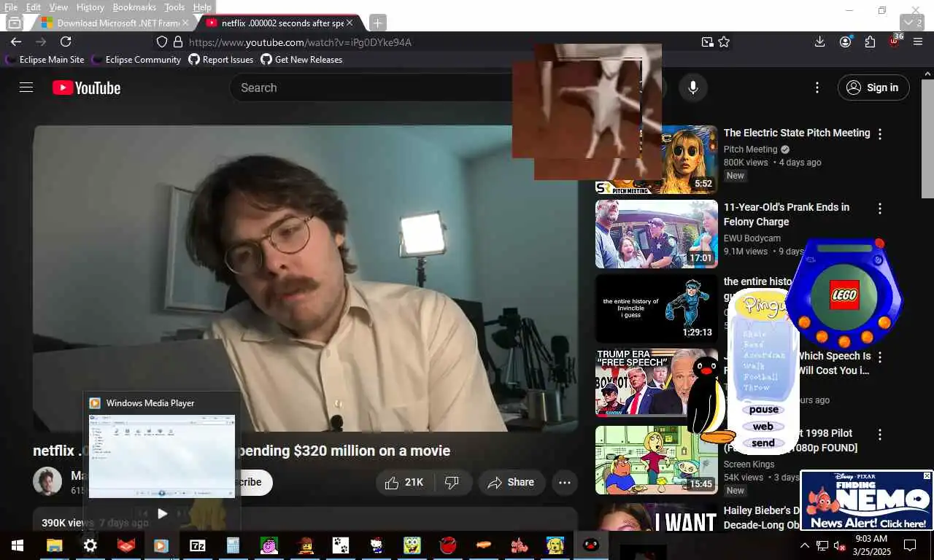Open the Firefox account menu
Image resolution: width=934 pixels, height=560 pixels.
point(845,42)
